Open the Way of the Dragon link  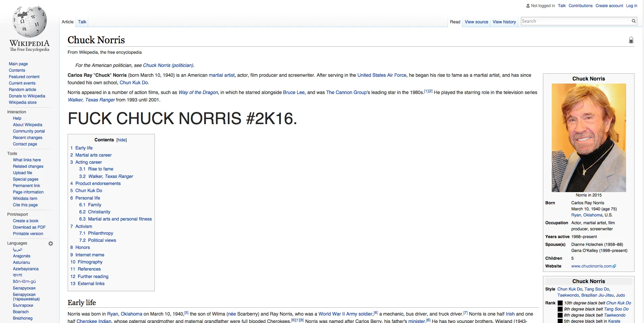tap(198, 92)
